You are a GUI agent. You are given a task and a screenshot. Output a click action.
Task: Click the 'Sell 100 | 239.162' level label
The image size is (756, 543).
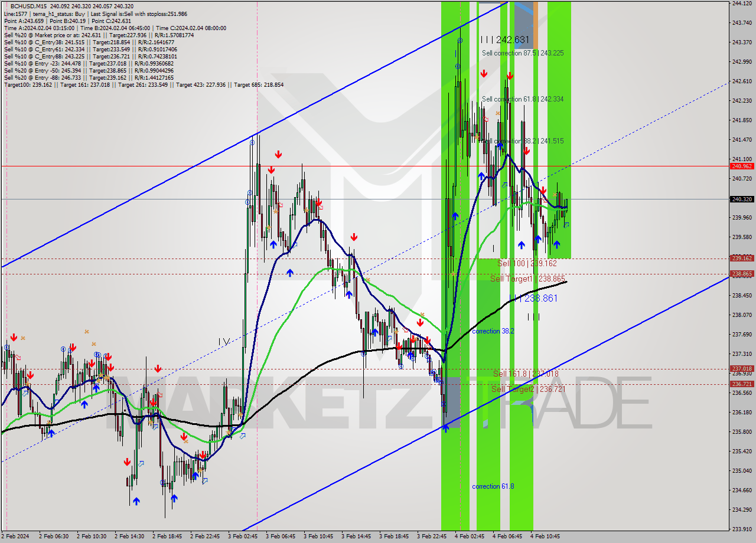tap(527, 263)
